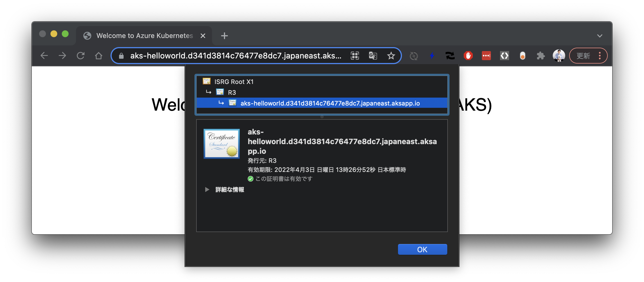This screenshot has height=282, width=644.
Task: Open the grey circular clock extension
Action: coord(414,56)
